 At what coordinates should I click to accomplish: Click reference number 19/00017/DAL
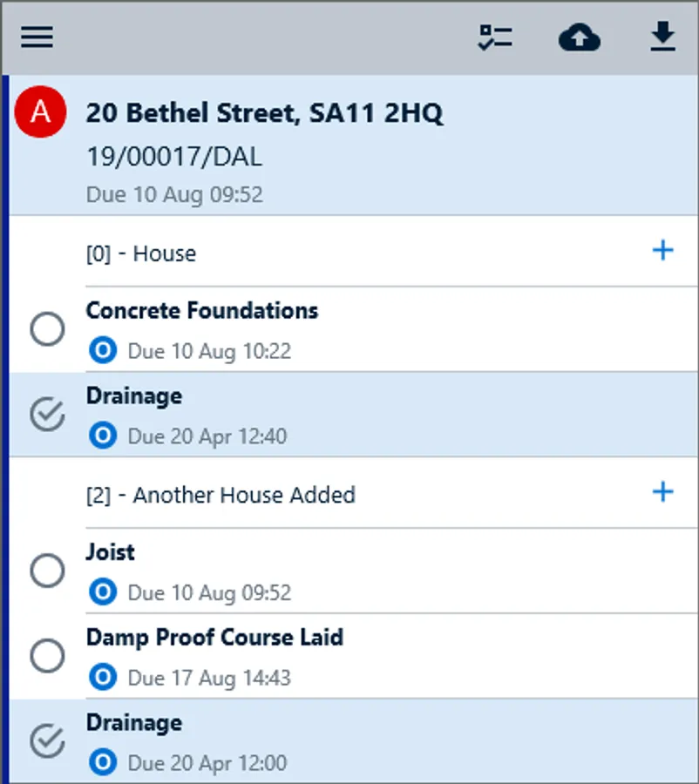point(174,157)
